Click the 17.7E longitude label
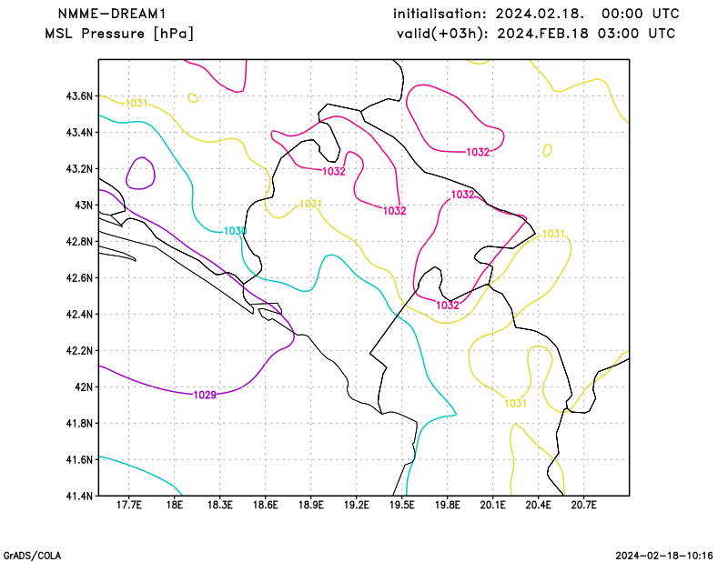This screenshot has width=728, height=562. [x=128, y=506]
